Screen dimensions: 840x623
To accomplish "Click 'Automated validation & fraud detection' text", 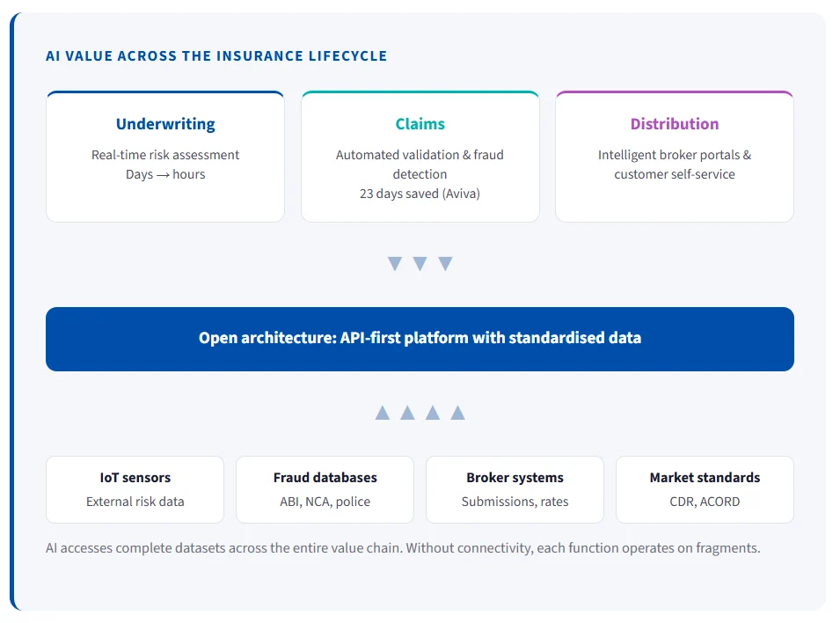I will (420, 165).
